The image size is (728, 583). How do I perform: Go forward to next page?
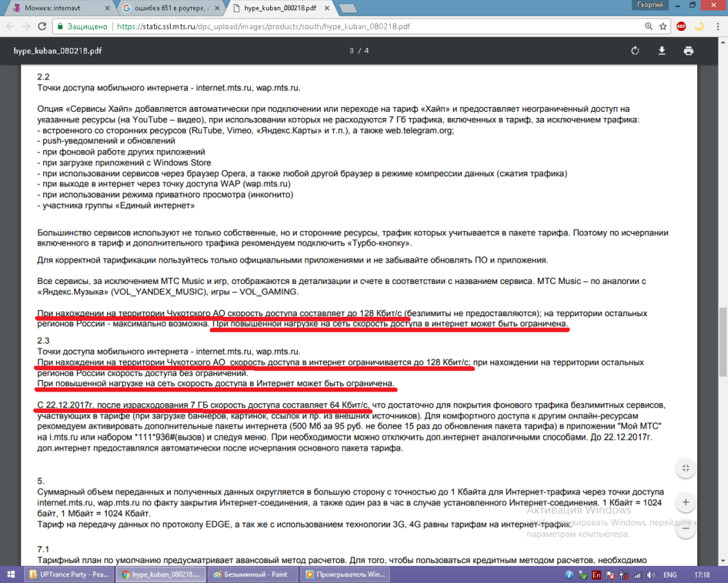(x=26, y=27)
